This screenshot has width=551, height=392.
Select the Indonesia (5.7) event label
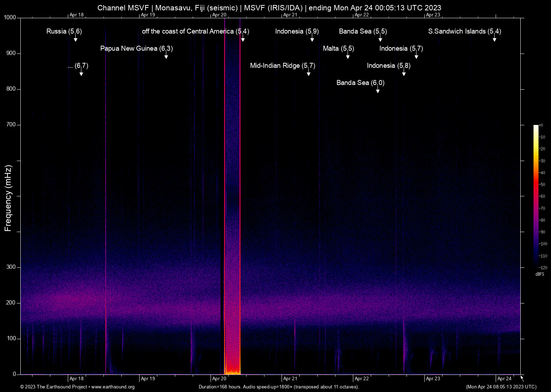pos(401,49)
